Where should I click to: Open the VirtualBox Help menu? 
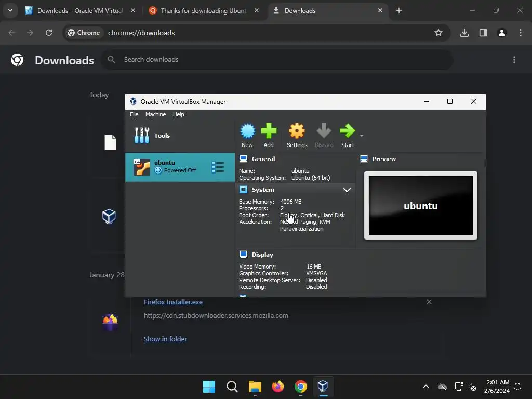pyautogui.click(x=179, y=114)
